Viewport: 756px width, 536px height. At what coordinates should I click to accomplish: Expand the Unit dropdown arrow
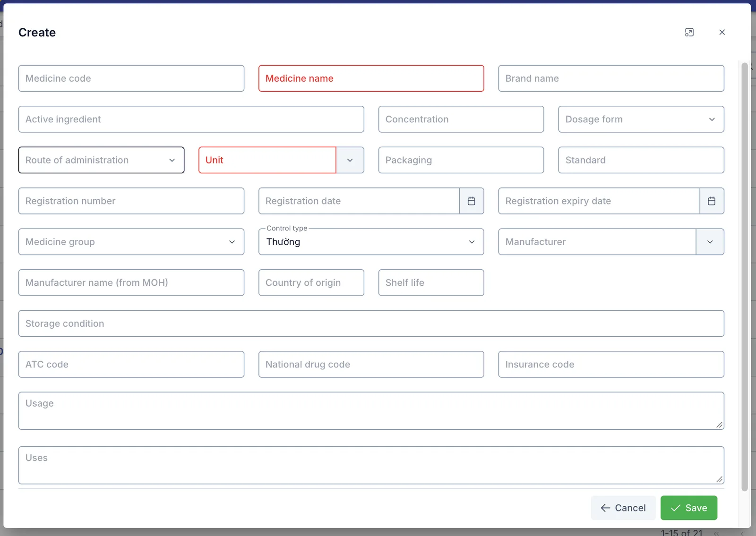(x=350, y=160)
